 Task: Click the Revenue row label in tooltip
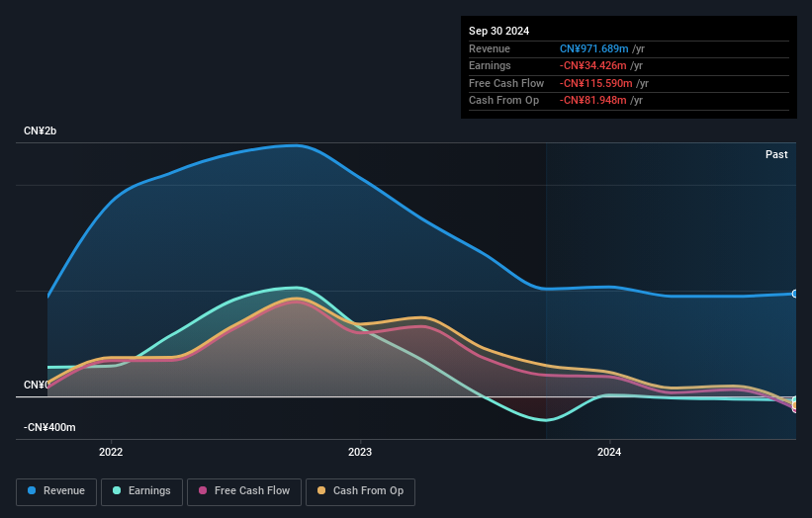click(x=490, y=48)
